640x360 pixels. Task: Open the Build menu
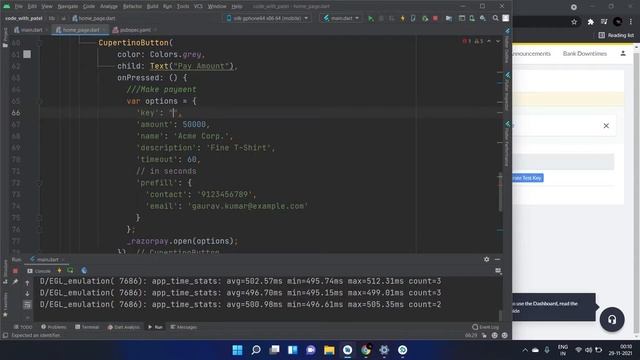tap(152, 7)
